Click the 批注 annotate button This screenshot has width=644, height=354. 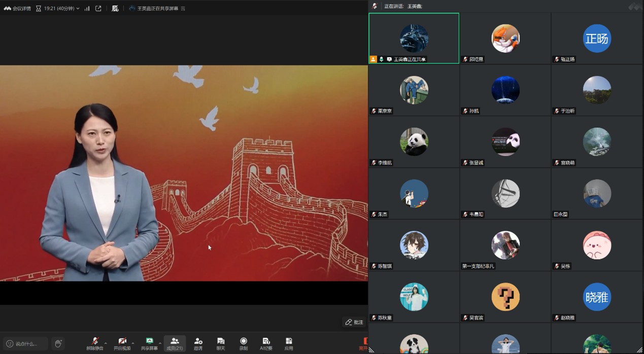[354, 322]
